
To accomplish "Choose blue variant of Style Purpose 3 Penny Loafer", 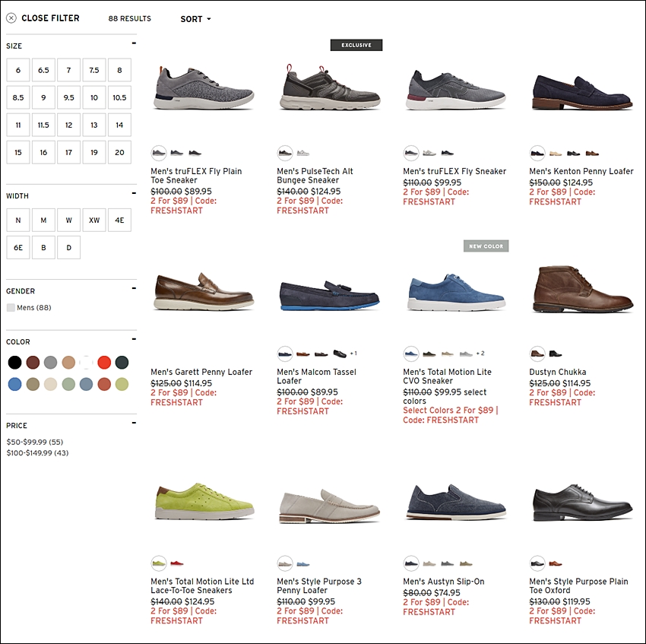I will (x=302, y=563).
